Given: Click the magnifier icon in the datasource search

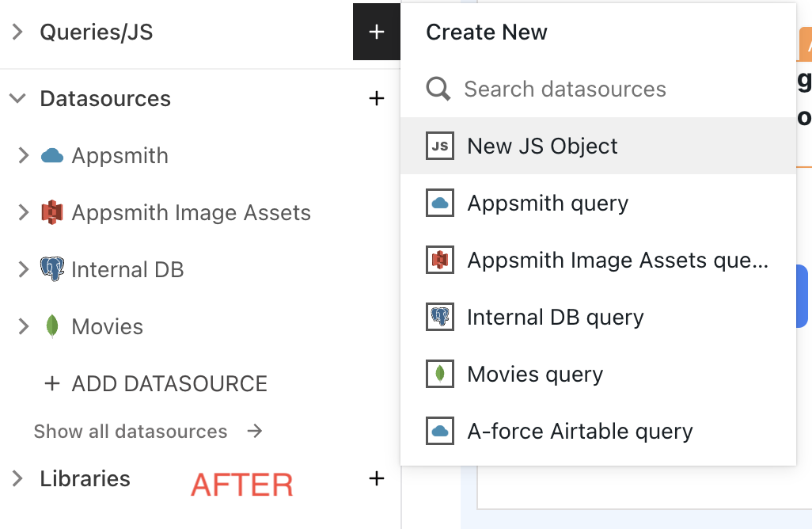Looking at the screenshot, I should click(x=438, y=89).
